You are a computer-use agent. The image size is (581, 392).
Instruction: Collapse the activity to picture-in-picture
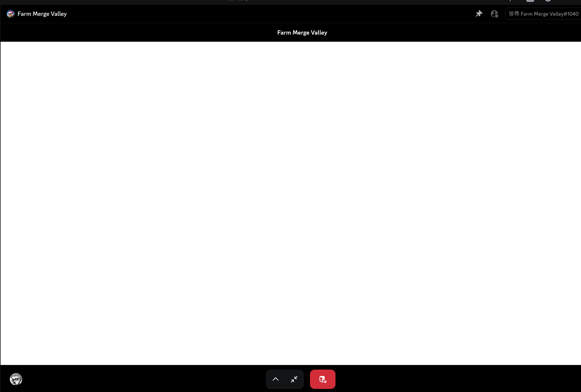(x=294, y=379)
